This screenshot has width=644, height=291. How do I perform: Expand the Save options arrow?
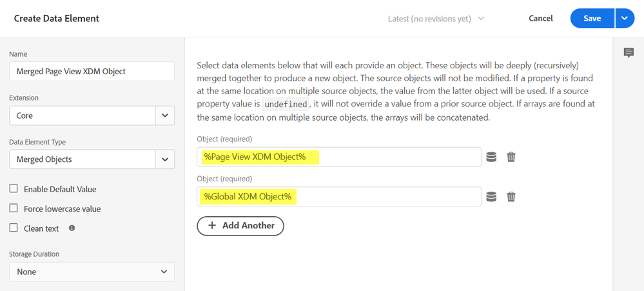coord(624,19)
